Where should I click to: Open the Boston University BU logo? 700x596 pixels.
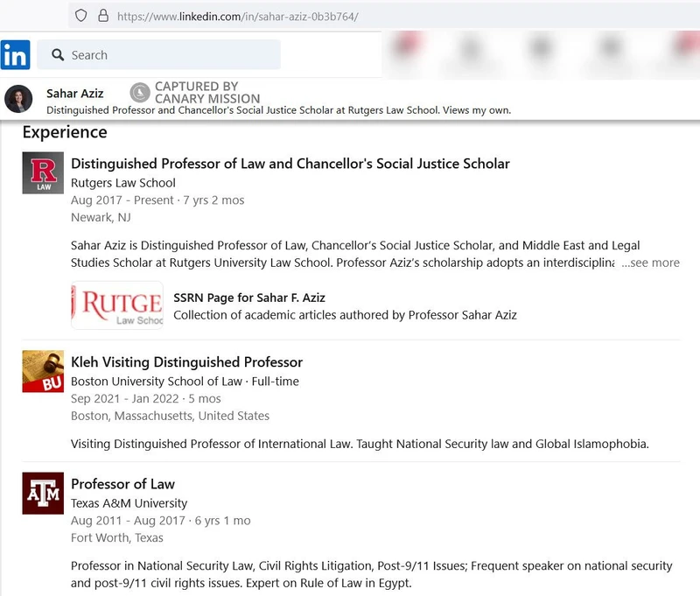point(43,371)
